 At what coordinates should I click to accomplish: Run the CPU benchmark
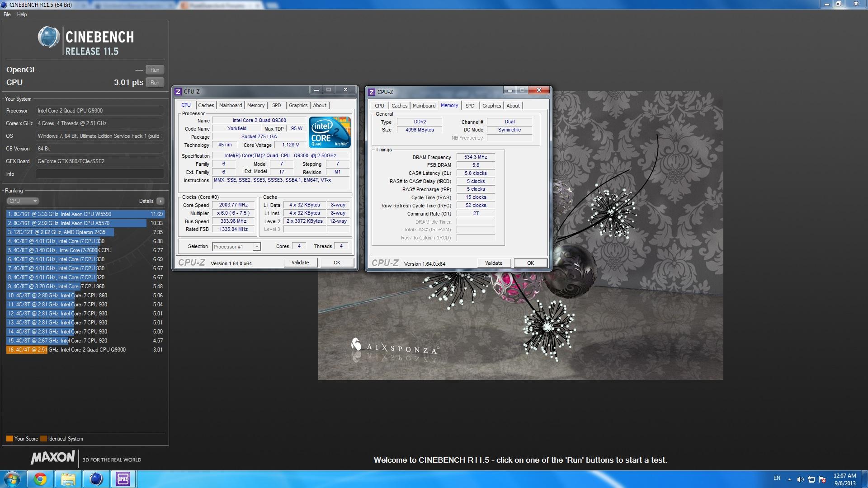point(155,83)
